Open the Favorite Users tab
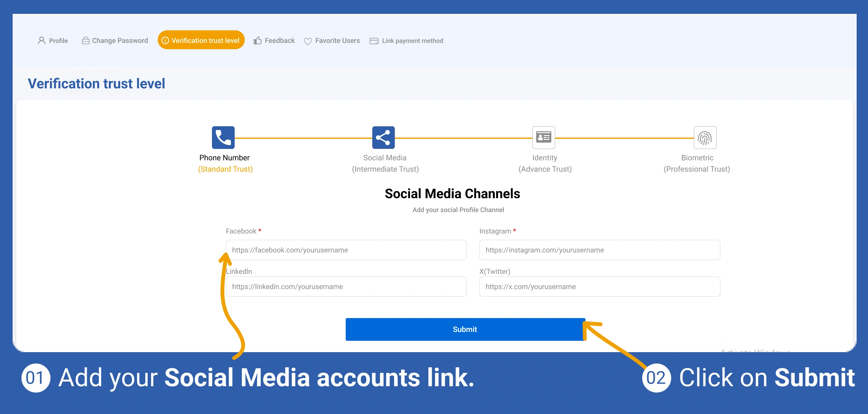The width and height of the screenshot is (868, 414). [331, 40]
